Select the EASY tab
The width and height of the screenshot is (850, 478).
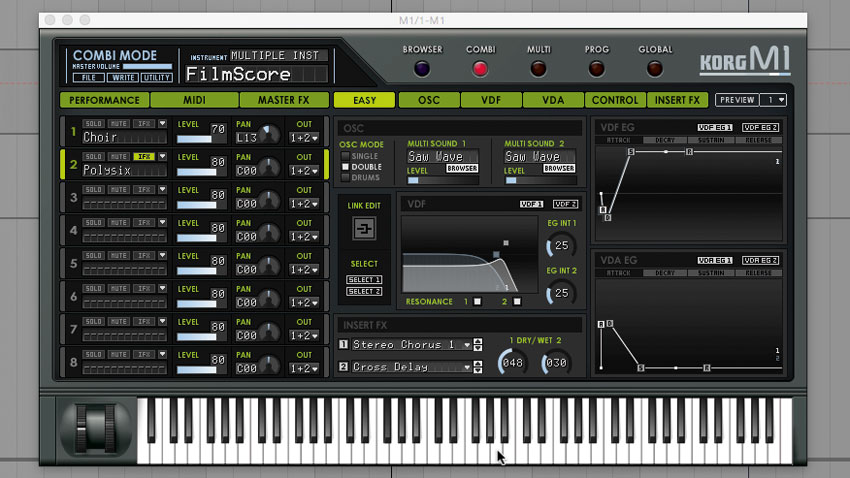click(x=364, y=100)
